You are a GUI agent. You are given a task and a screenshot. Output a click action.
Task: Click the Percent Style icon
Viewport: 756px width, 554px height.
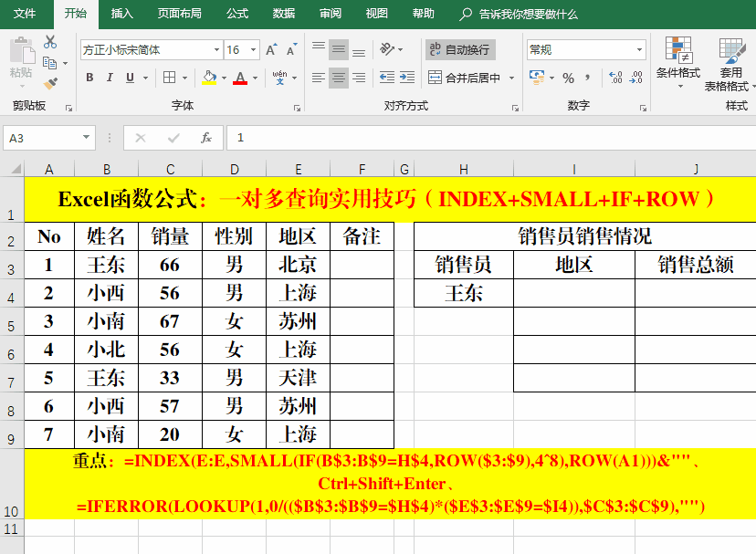568,78
